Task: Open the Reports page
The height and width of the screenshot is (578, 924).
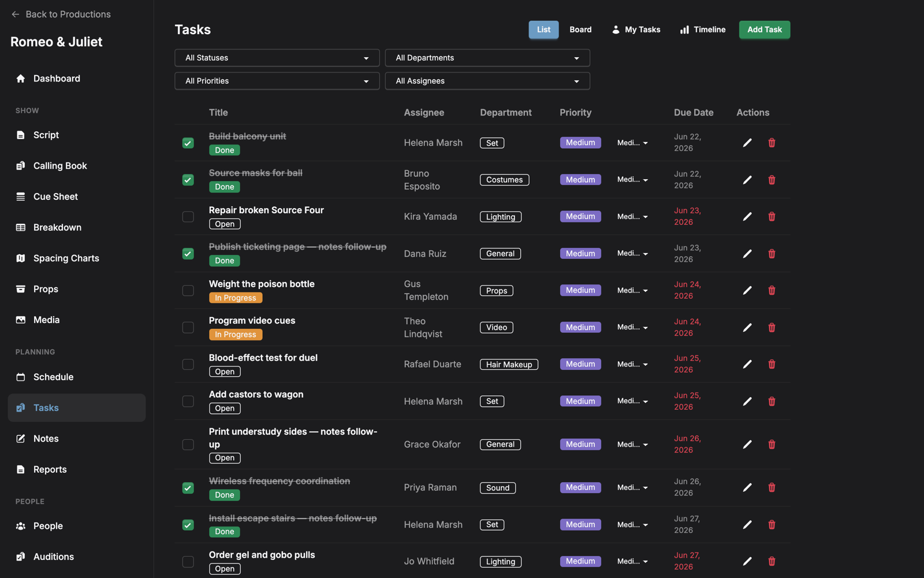Action: click(x=77, y=469)
